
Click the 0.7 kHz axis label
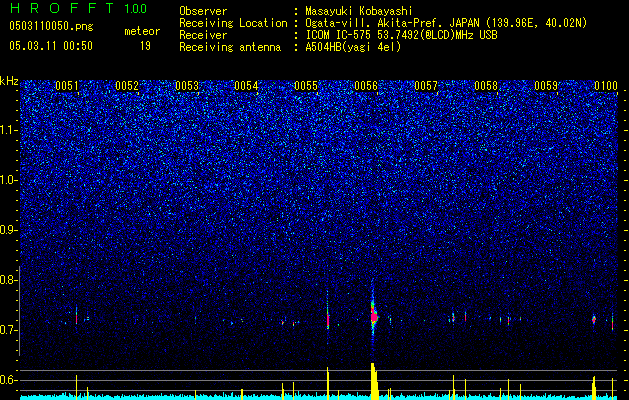[8, 330]
